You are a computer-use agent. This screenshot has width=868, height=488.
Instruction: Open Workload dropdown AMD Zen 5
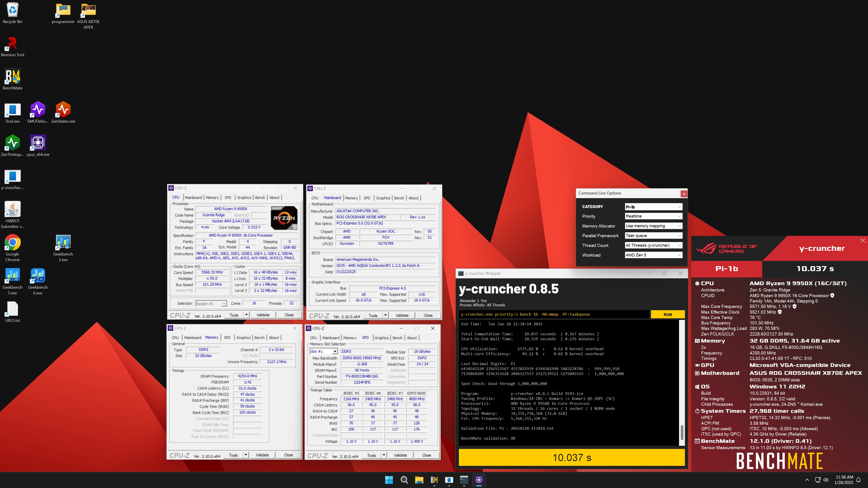point(653,255)
